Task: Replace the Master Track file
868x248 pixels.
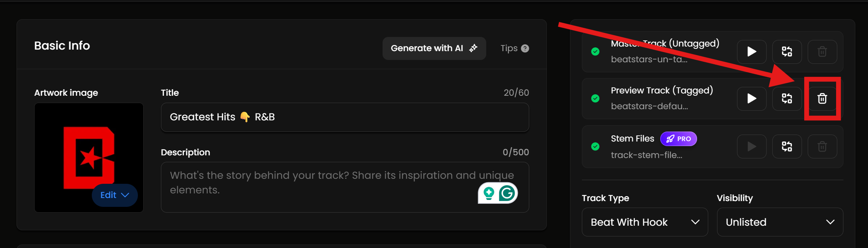Action: pyautogui.click(x=787, y=52)
